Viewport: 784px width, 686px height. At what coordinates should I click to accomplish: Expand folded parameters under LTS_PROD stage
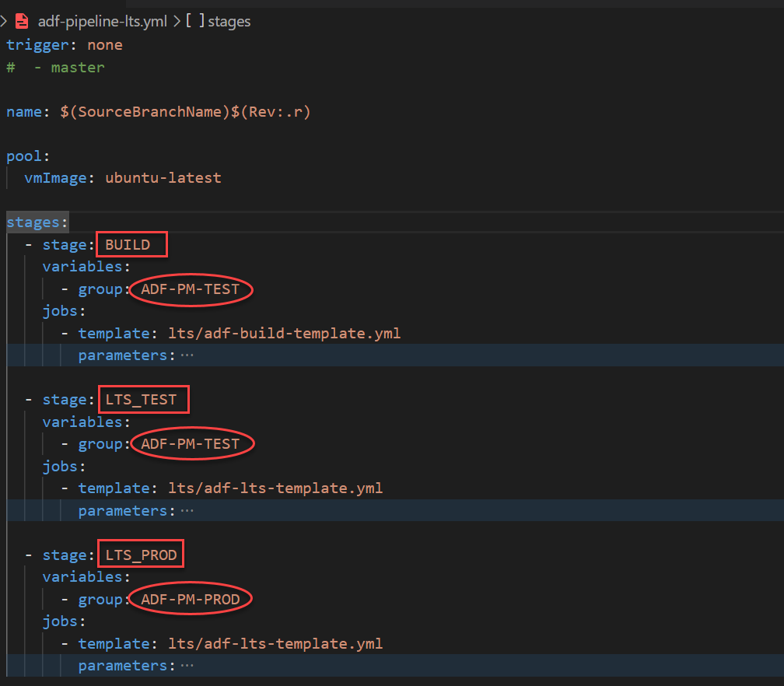187,666
